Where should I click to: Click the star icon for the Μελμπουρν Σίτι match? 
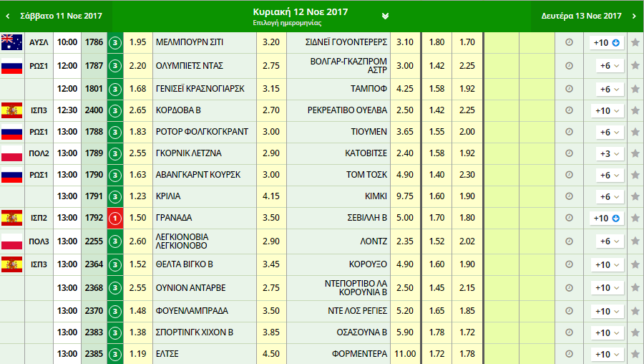click(635, 43)
